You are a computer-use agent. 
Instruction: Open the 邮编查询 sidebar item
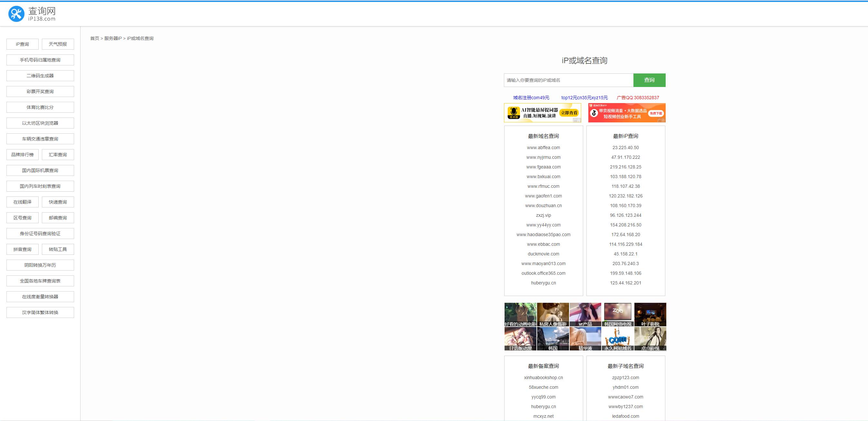58,218
